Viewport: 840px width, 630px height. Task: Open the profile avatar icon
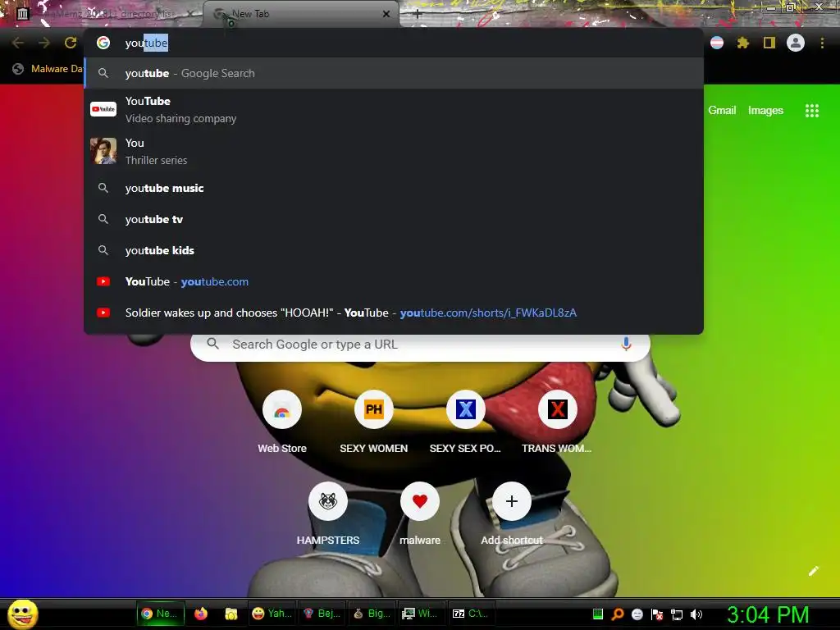[796, 43]
